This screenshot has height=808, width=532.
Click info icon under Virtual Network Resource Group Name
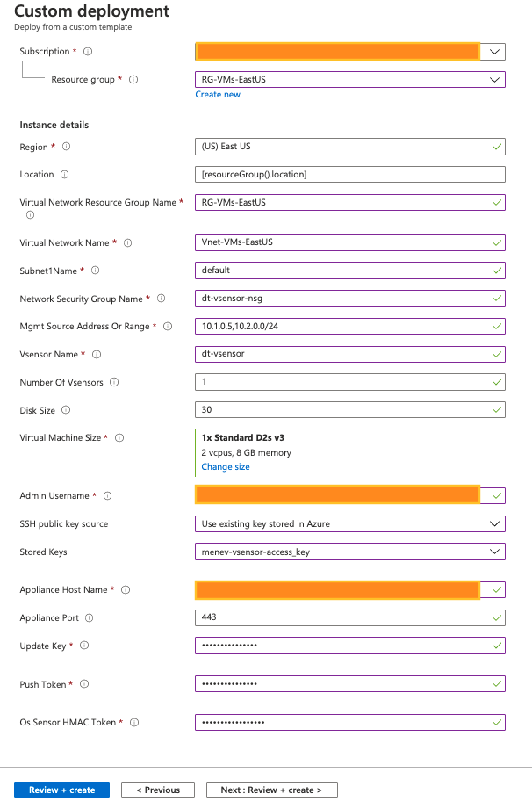click(x=31, y=215)
